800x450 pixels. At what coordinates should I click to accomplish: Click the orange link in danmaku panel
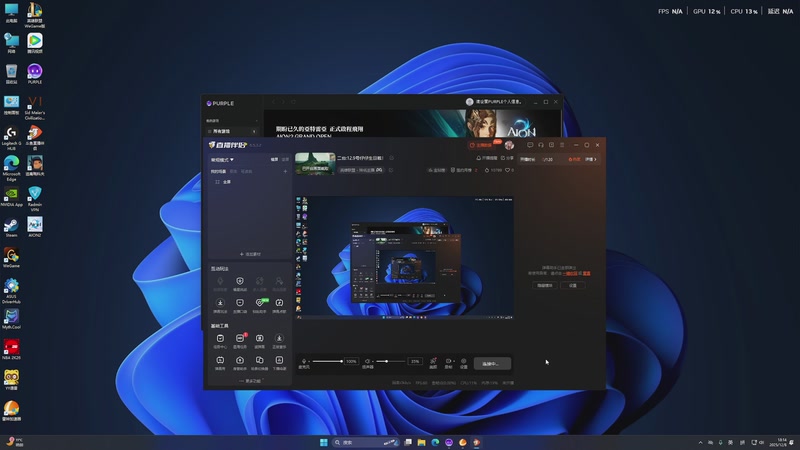pos(570,273)
